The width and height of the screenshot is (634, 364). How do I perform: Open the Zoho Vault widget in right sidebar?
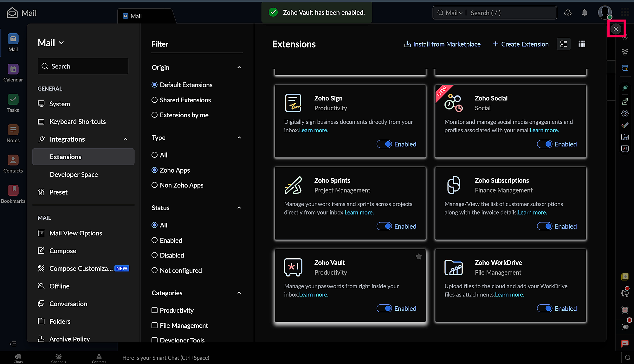click(x=625, y=149)
